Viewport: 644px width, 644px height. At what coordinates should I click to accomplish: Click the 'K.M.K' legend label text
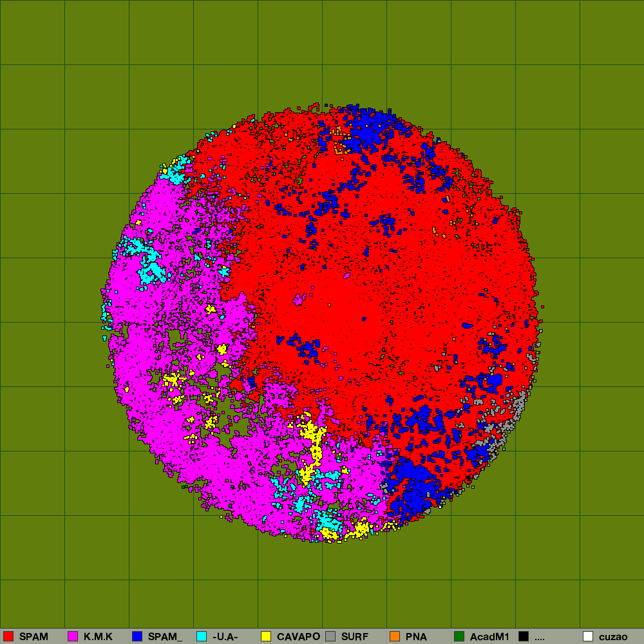click(98, 637)
